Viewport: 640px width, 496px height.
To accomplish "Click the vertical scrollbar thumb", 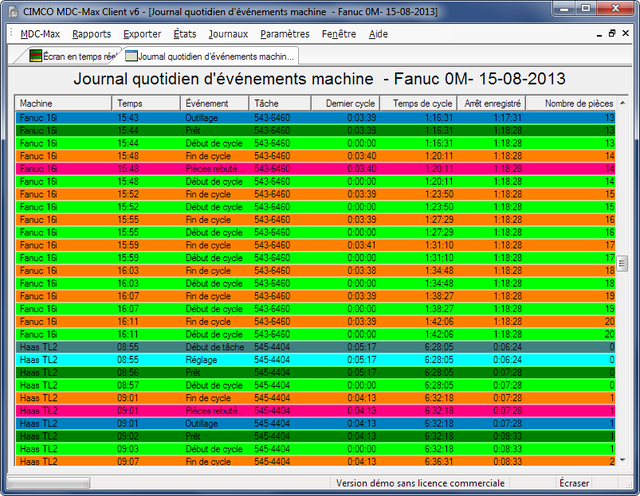I will pyautogui.click(x=622, y=263).
